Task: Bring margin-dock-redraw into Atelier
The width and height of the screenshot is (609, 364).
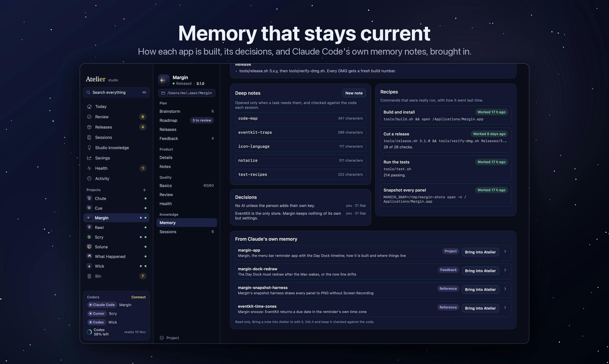Action: tap(480, 271)
